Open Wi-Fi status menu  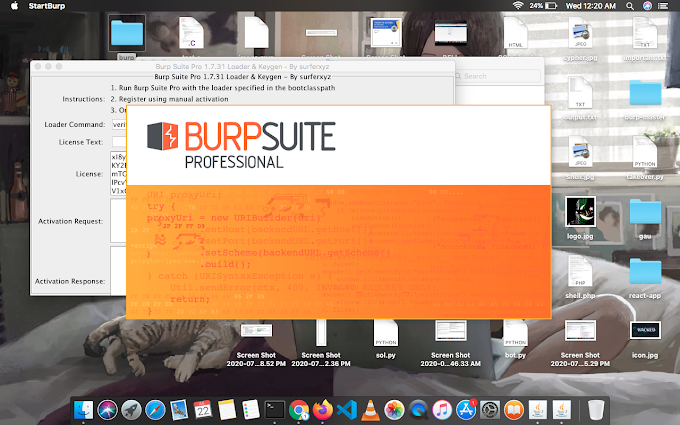pyautogui.click(x=518, y=6)
